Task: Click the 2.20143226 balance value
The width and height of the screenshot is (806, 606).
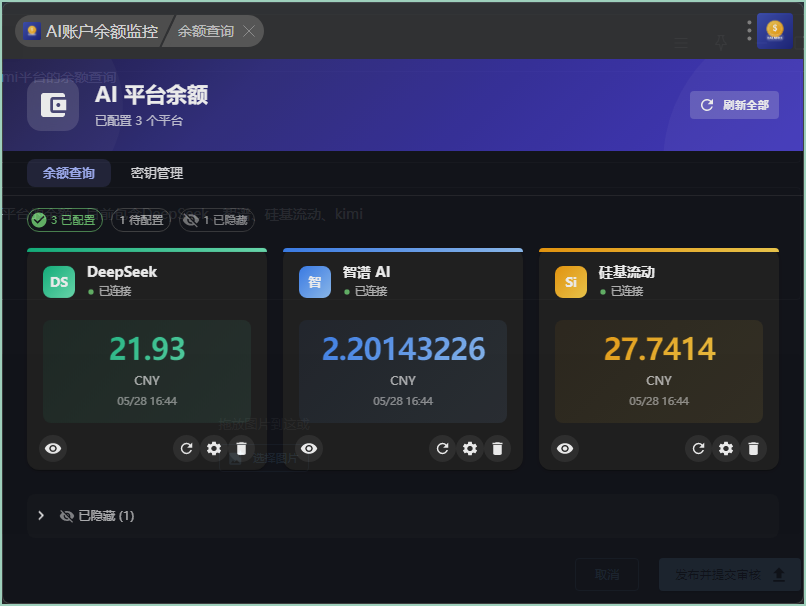Action: coord(403,349)
